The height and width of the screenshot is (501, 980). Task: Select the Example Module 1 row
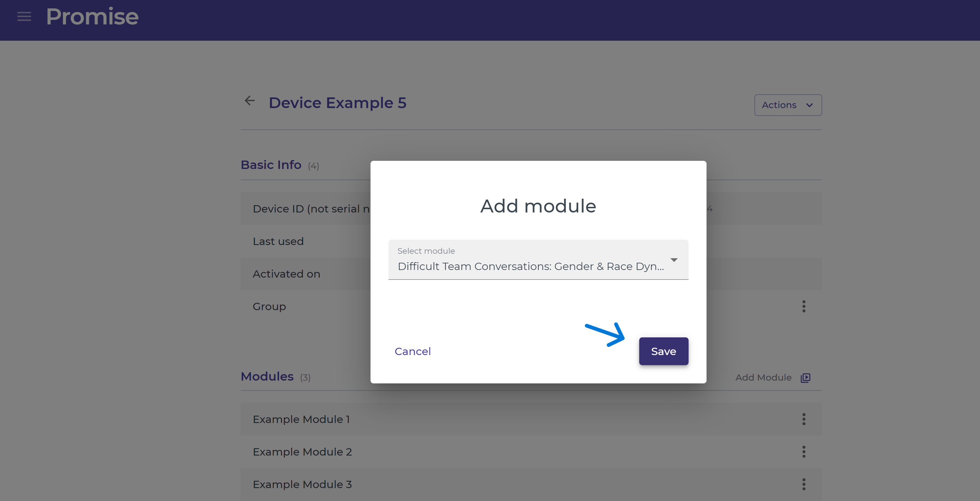301,419
